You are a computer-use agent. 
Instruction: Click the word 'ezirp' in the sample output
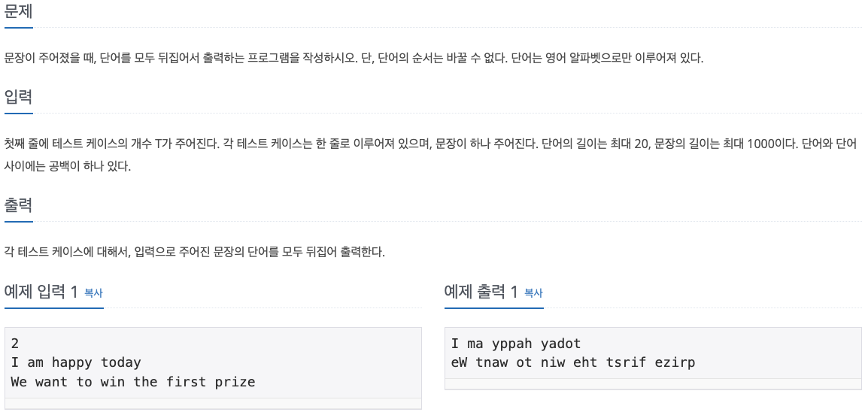[675, 362]
